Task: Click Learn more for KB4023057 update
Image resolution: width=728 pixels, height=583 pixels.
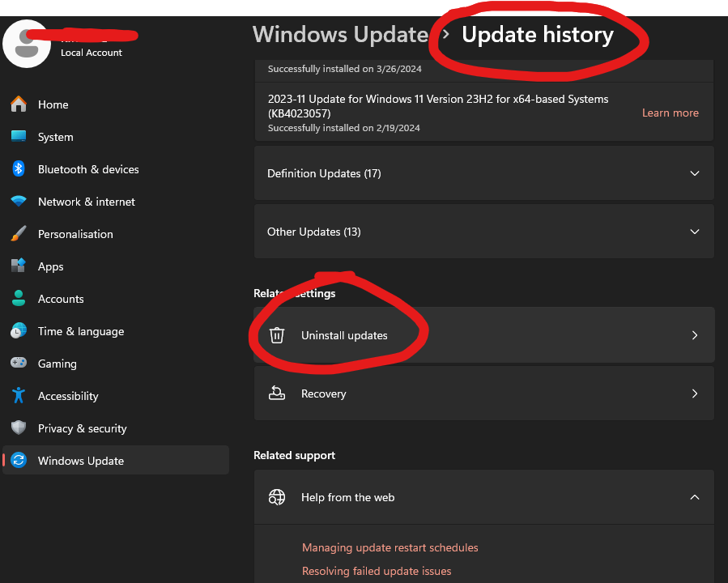Action: point(670,113)
